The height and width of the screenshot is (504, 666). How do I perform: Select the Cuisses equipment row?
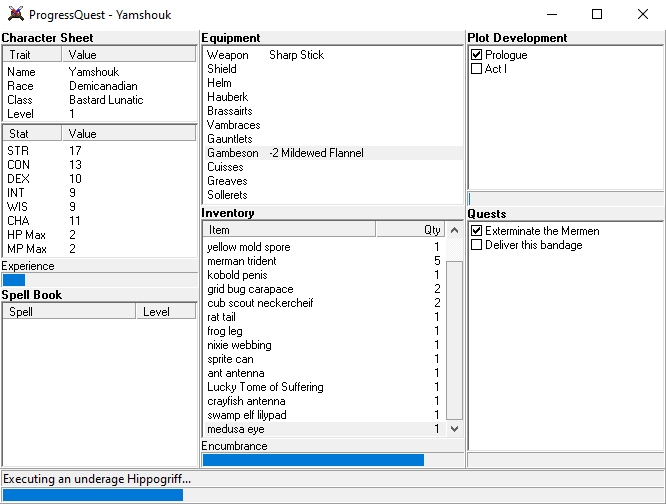[x=333, y=167]
